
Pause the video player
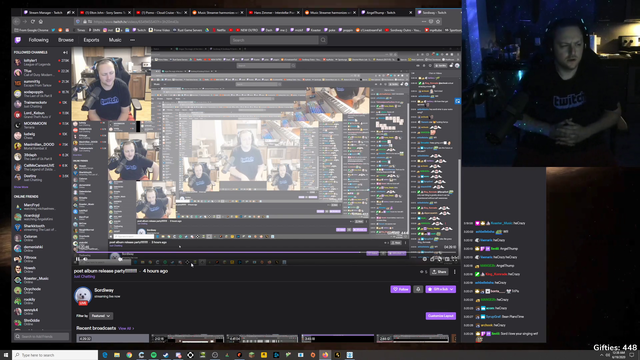(78, 259)
